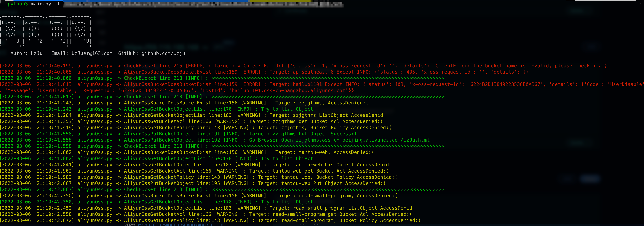Click the first red CheckBucket line:215 error
Viewport: 644px width, 226px height.
pos(153,66)
